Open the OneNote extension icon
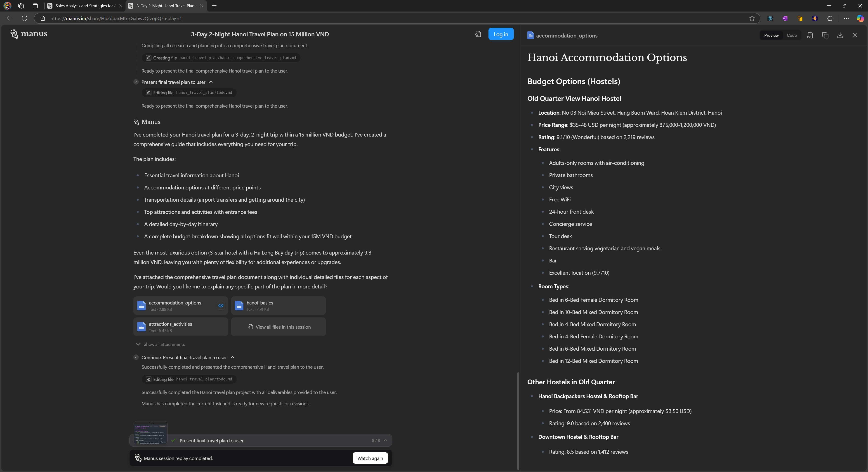This screenshot has height=472, width=868. [x=785, y=19]
